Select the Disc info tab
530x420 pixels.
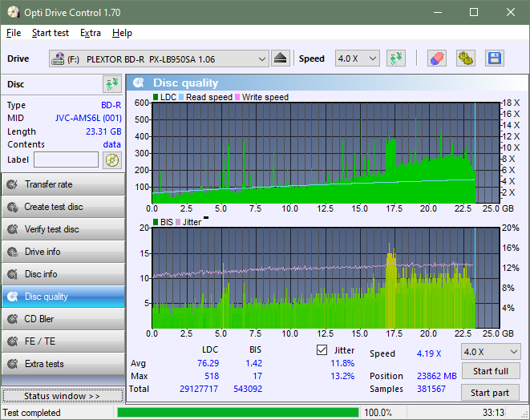coord(63,274)
